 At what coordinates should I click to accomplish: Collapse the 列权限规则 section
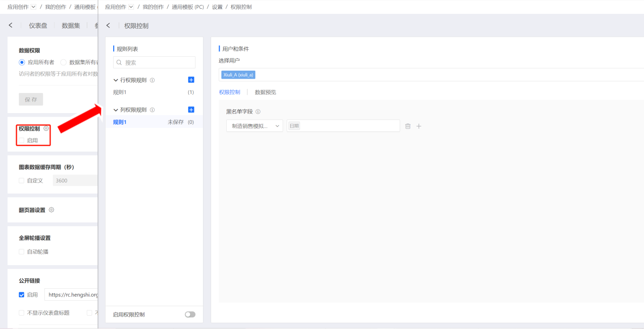tap(116, 110)
